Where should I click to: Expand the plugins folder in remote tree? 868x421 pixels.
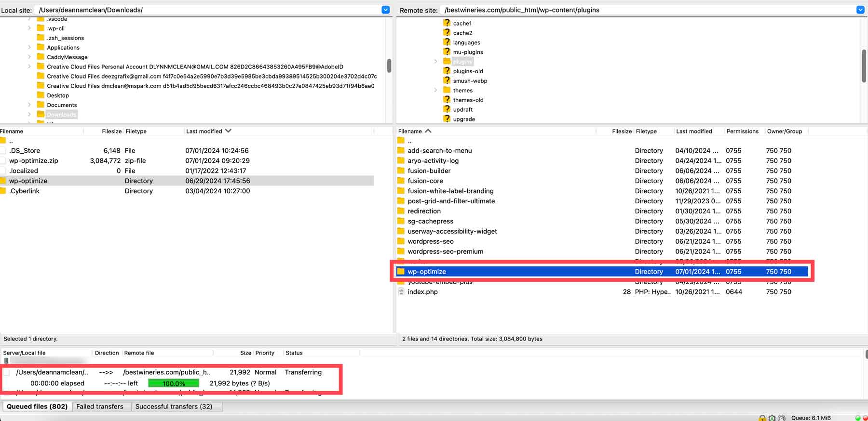pyautogui.click(x=435, y=61)
